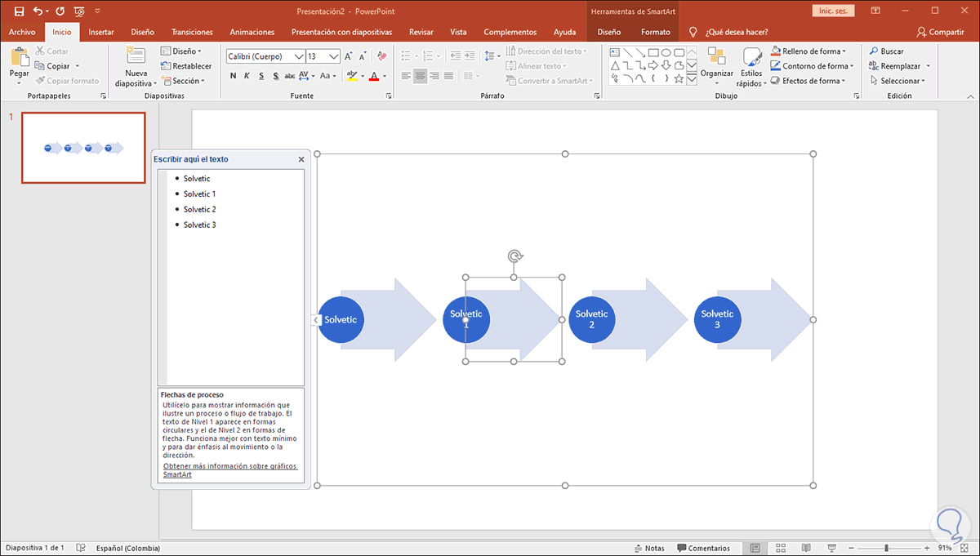The image size is (980, 556).
Task: Open Efectos de forma dropdown
Action: pos(808,81)
